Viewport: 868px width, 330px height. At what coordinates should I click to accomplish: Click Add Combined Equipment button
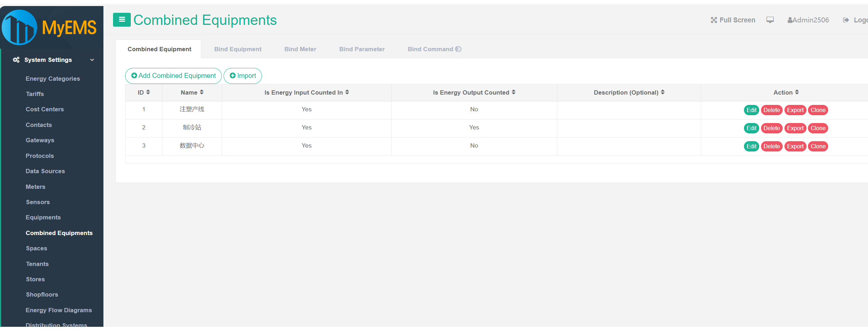(x=173, y=76)
